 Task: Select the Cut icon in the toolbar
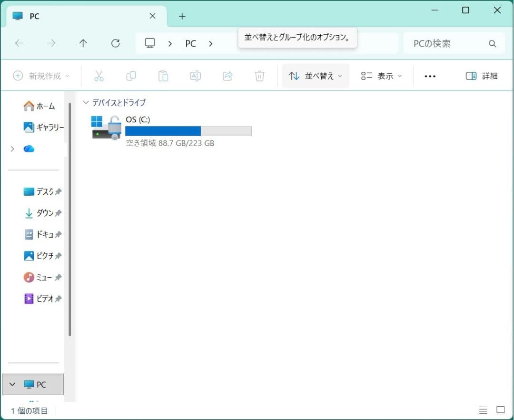(x=99, y=76)
